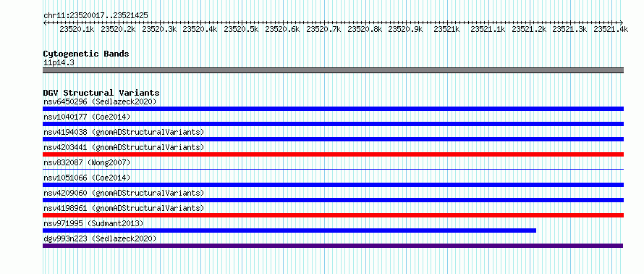644x274 pixels.
Task: Click the thin nsv832087 variant line
Action: pyautogui.click(x=333, y=169)
